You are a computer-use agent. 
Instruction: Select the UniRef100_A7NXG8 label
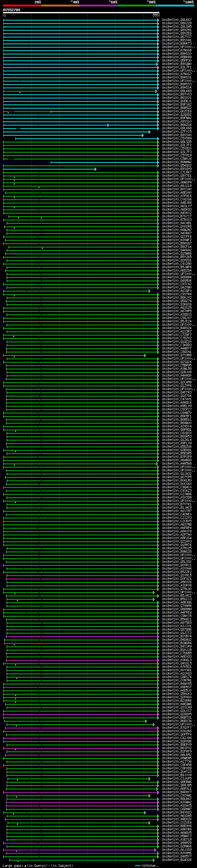click(177, 50)
